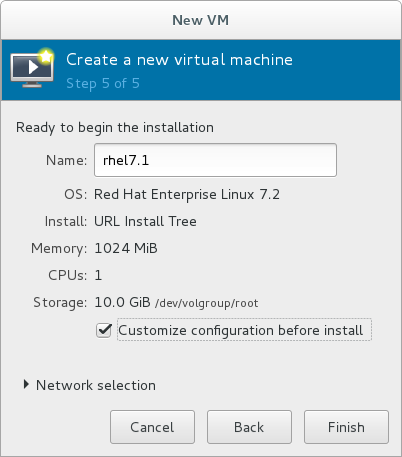
Task: Click the Name label
Action: coord(66,160)
